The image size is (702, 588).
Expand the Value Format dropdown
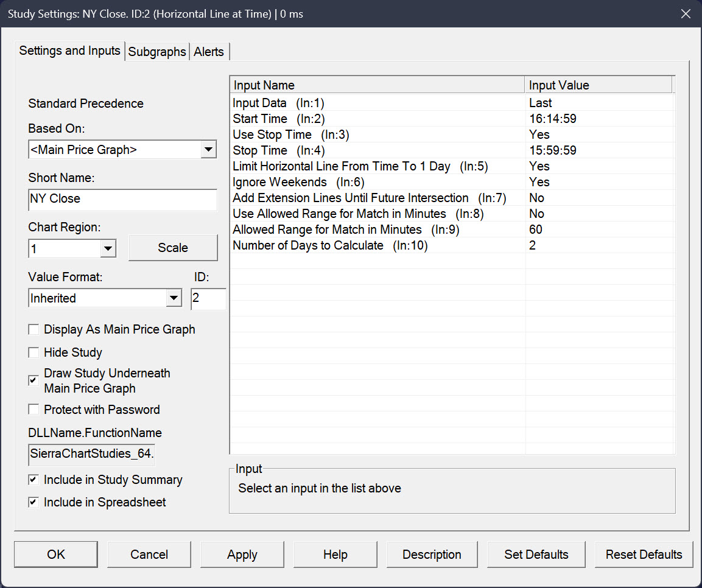coord(174,298)
